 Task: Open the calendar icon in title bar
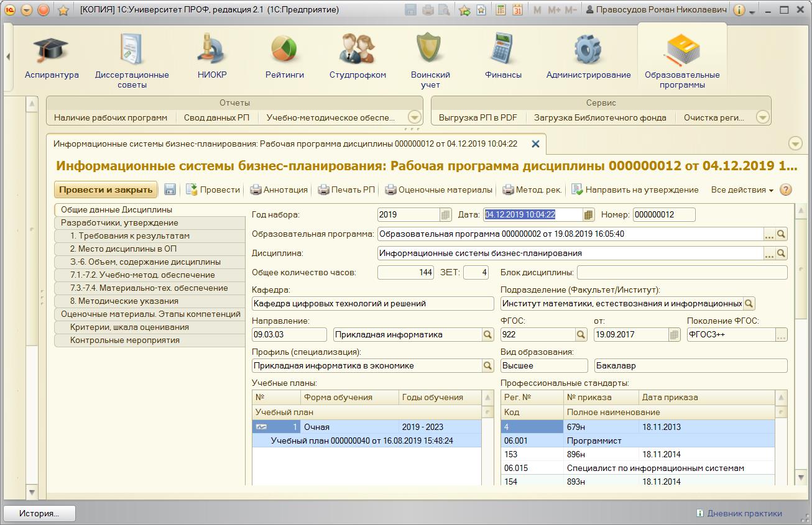pos(517,10)
